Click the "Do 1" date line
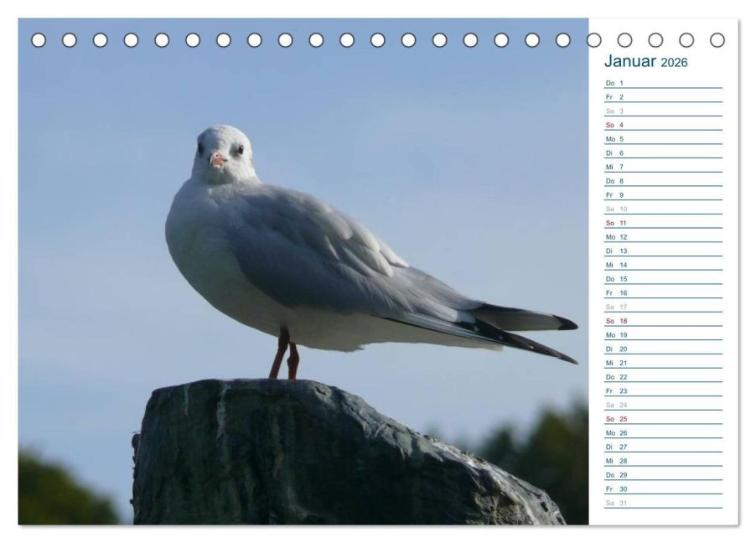Screen dimensions: 756x543 [662, 83]
